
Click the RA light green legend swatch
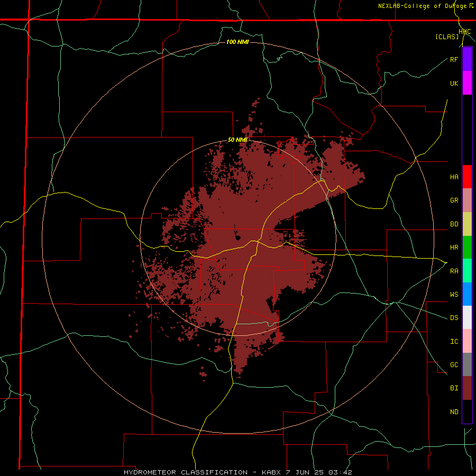[467, 271]
